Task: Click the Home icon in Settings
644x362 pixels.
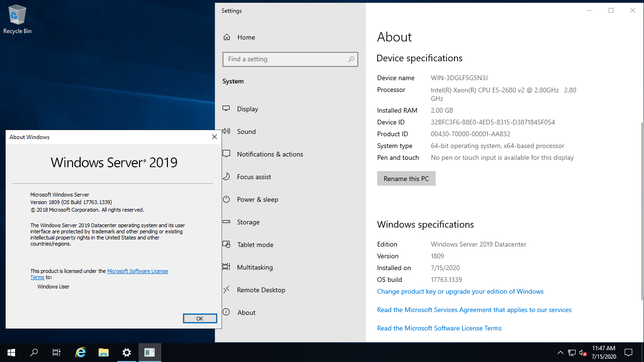Action: [x=227, y=37]
